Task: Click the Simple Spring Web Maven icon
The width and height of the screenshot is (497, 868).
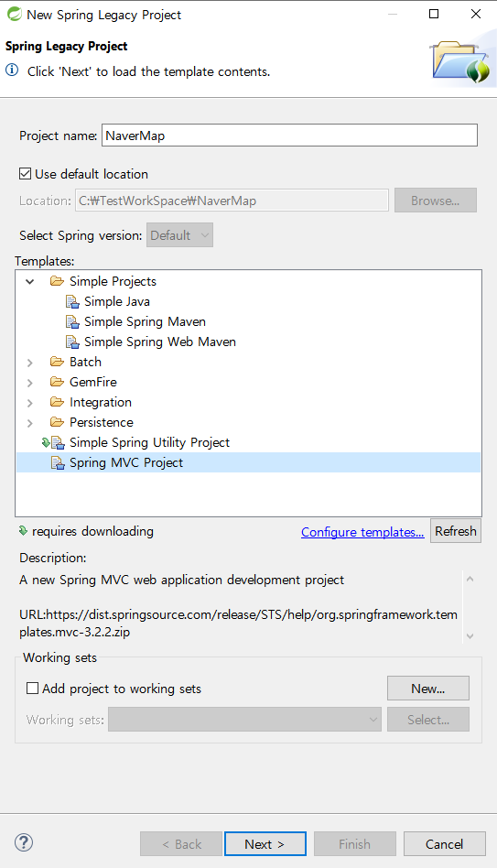Action: 72,342
